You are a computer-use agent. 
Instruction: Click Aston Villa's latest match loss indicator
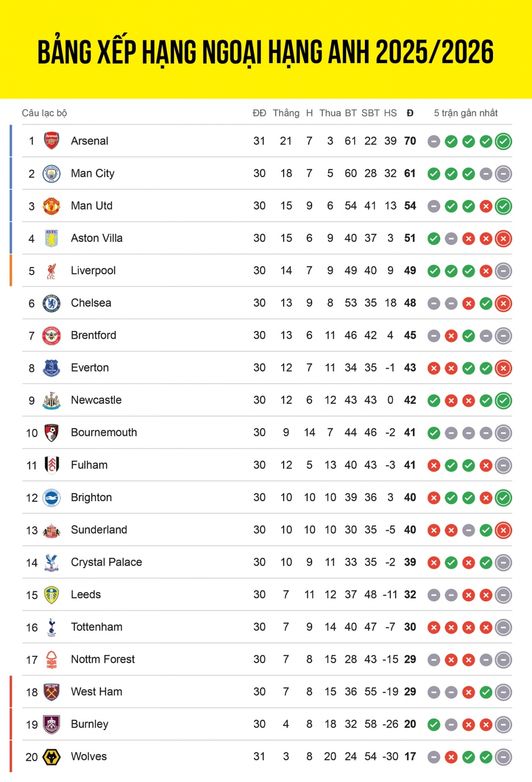503,239
